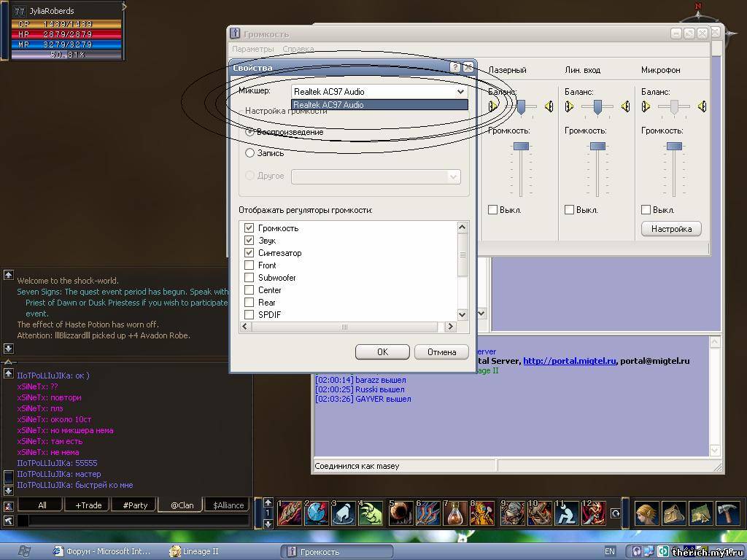This screenshot has width=747, height=560.
Task: Uncheck the Синтезатор checkbox
Action: click(x=249, y=252)
